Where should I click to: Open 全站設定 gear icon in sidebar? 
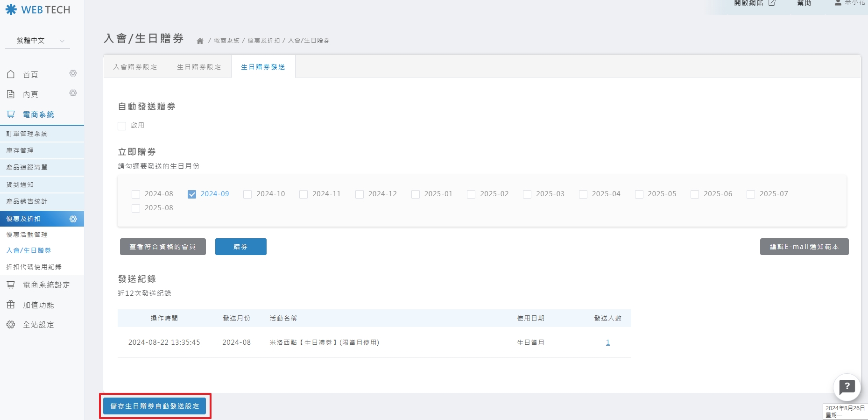[11, 325]
